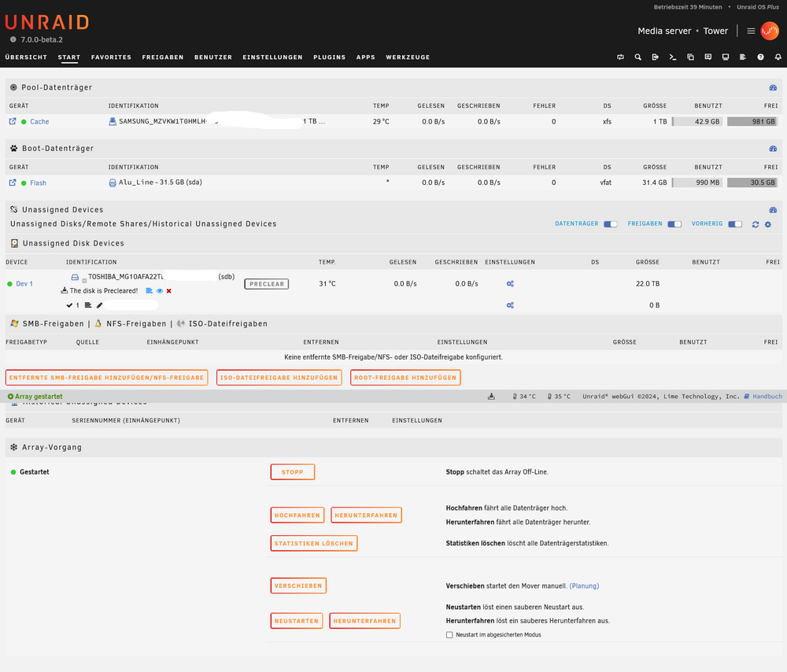
Task: Expand the TOSHIBA disk partitions toggle
Action: 84,280
